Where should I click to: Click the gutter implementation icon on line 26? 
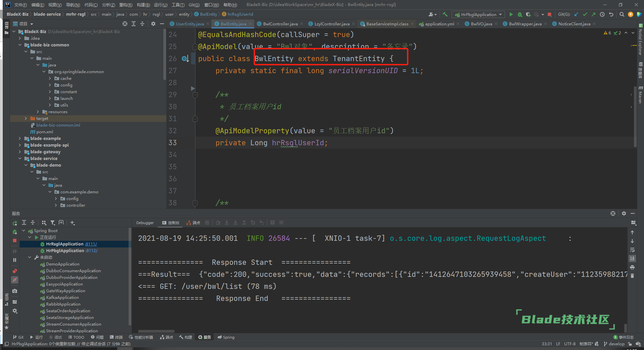(185, 59)
